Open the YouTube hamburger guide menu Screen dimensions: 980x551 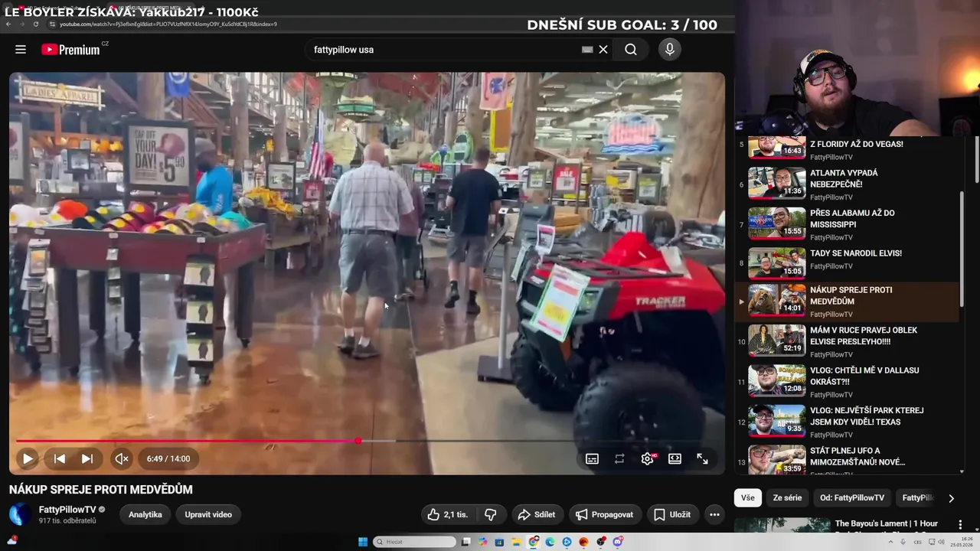21,49
